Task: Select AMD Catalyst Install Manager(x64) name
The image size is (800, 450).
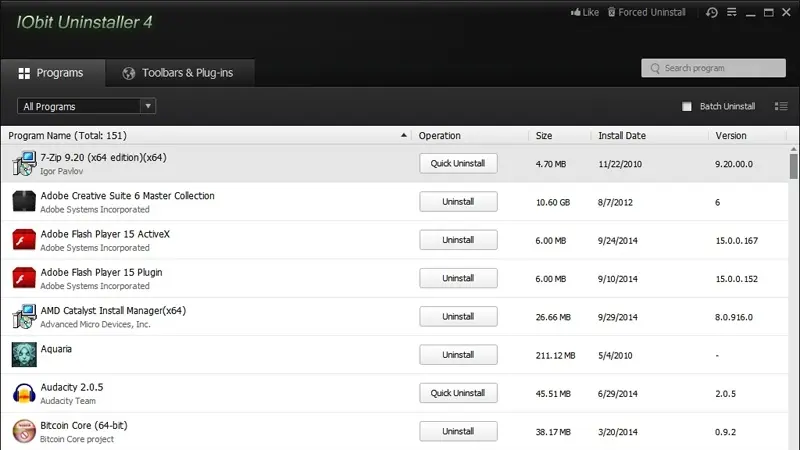Action: click(x=113, y=311)
